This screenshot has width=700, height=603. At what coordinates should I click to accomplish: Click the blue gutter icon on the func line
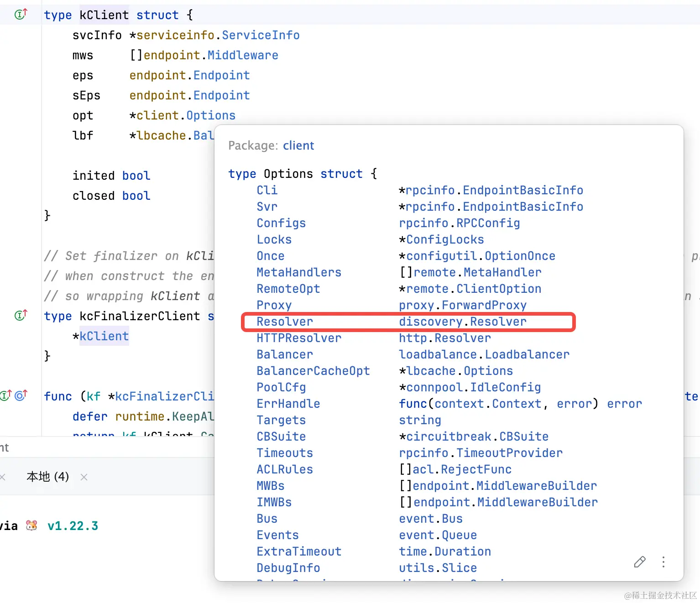point(21,395)
